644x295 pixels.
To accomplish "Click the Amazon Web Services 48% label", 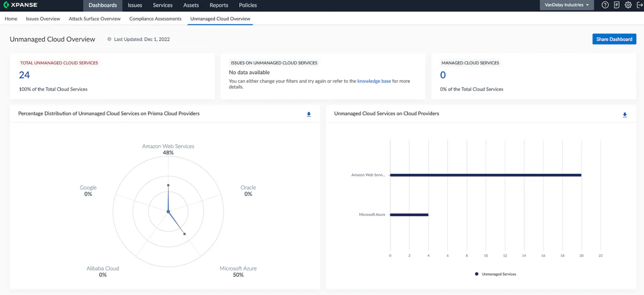I will 168,149.
